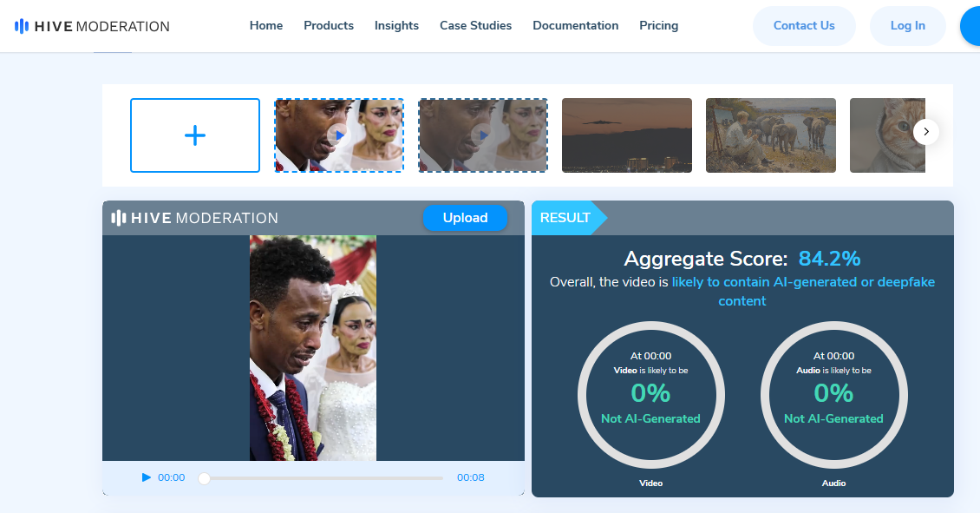Click the Hive Moderation logo in header
The image size is (980, 513).
(x=92, y=26)
